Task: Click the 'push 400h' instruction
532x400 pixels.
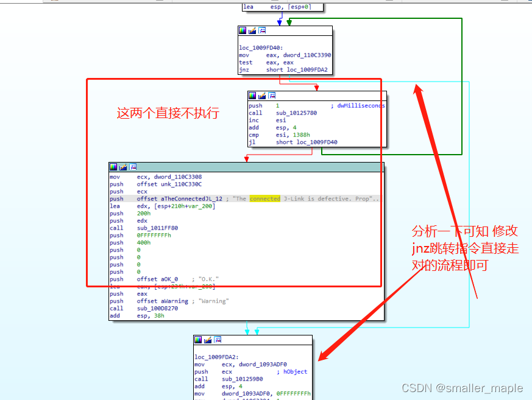Action: tap(130, 243)
